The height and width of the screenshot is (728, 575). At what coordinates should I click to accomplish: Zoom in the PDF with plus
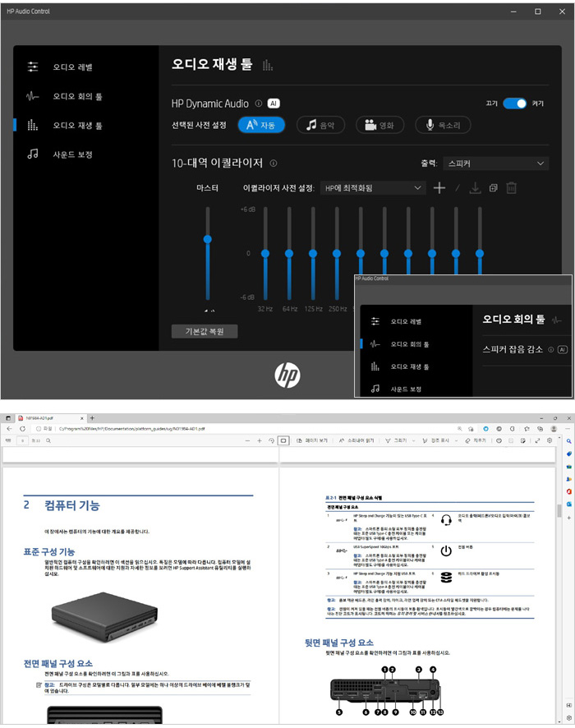click(260, 440)
